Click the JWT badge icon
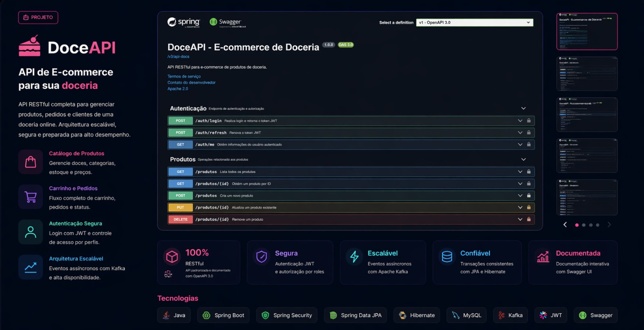Viewport: 644px width, 330px height. 543,316
